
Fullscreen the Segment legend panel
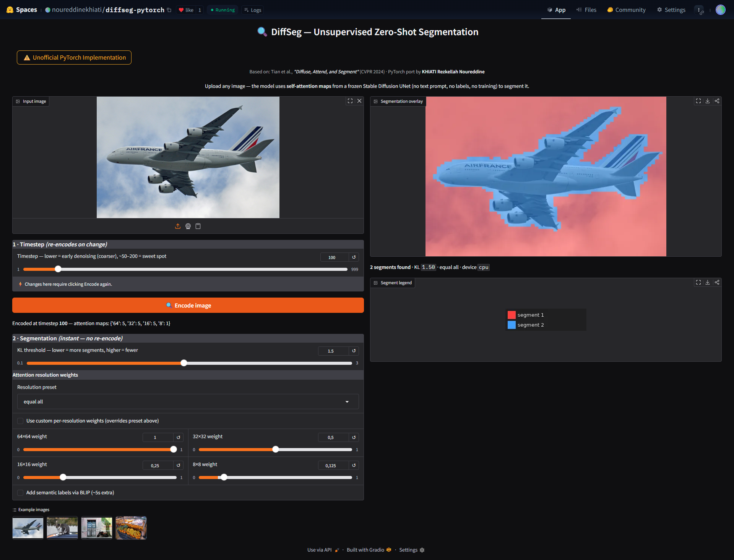698,282
